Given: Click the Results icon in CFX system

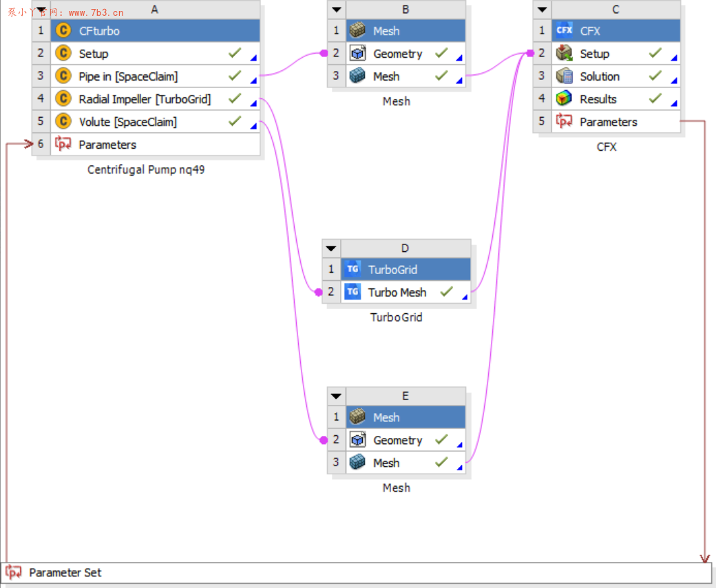Looking at the screenshot, I should 565,99.
